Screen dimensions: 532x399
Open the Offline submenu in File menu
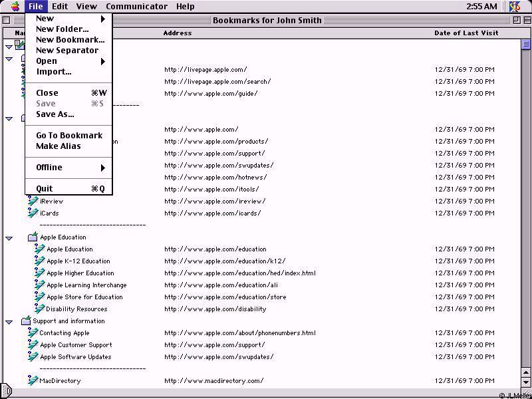tap(69, 168)
